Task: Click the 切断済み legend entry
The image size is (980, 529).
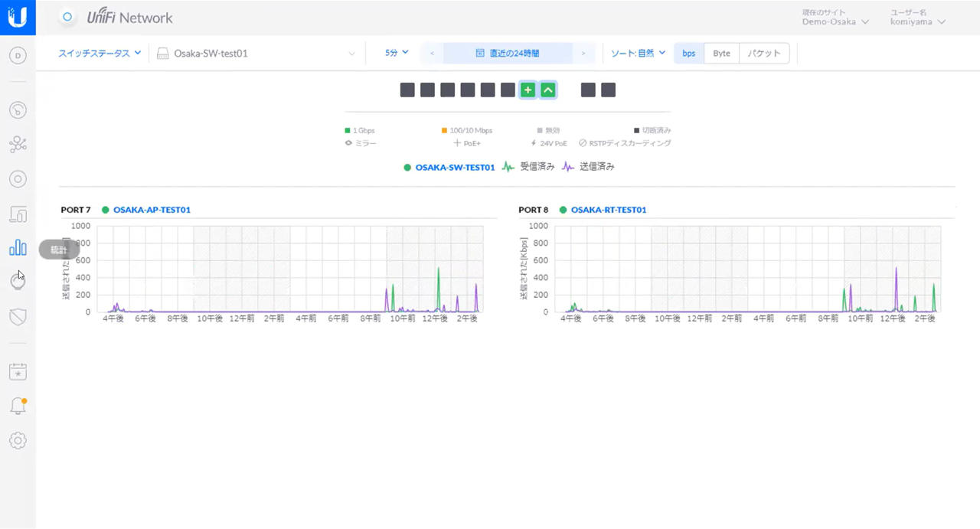Action: (x=652, y=131)
